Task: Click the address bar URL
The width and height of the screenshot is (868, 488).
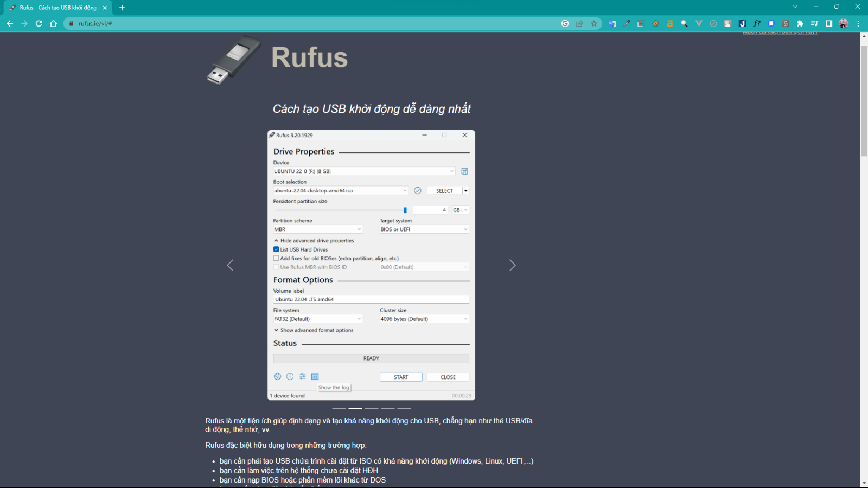Action: [x=95, y=23]
